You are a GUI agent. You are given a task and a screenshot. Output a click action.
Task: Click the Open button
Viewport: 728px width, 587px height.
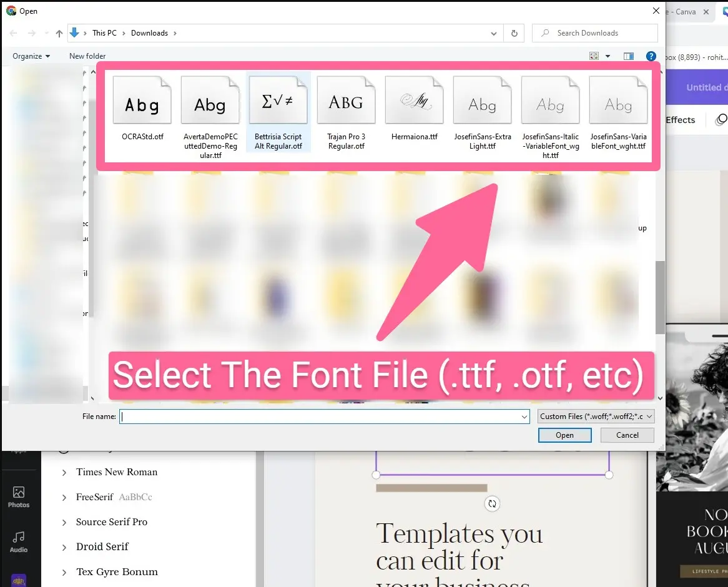coord(564,435)
